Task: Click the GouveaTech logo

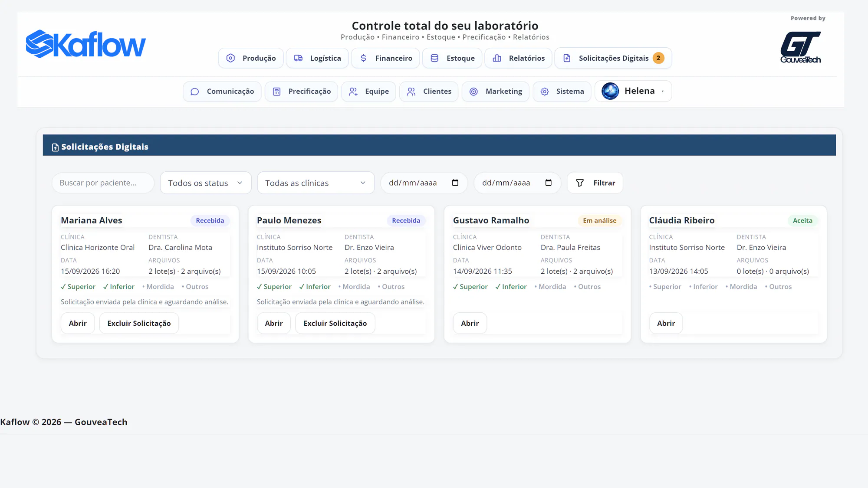Action: 800,47
